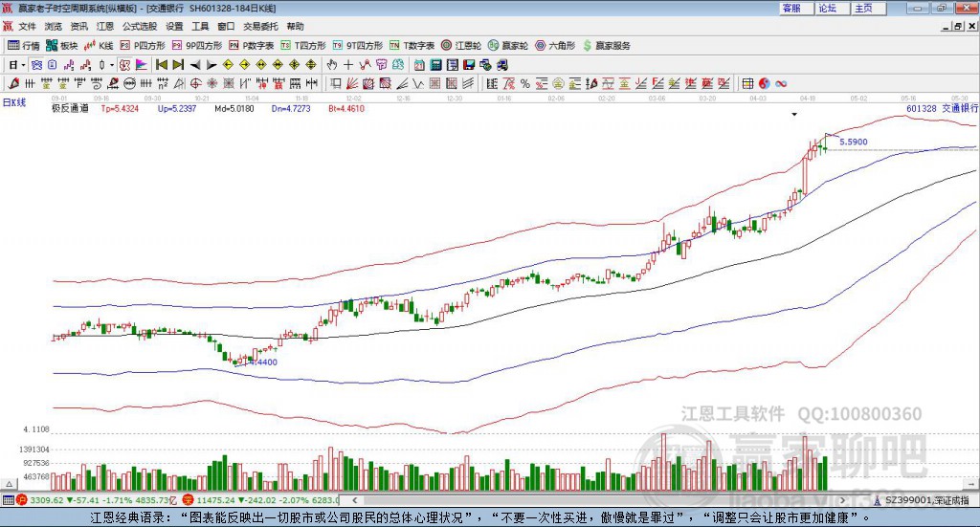The image size is (980, 527).
Task: Open the calendar date icon
Action: [419, 65]
